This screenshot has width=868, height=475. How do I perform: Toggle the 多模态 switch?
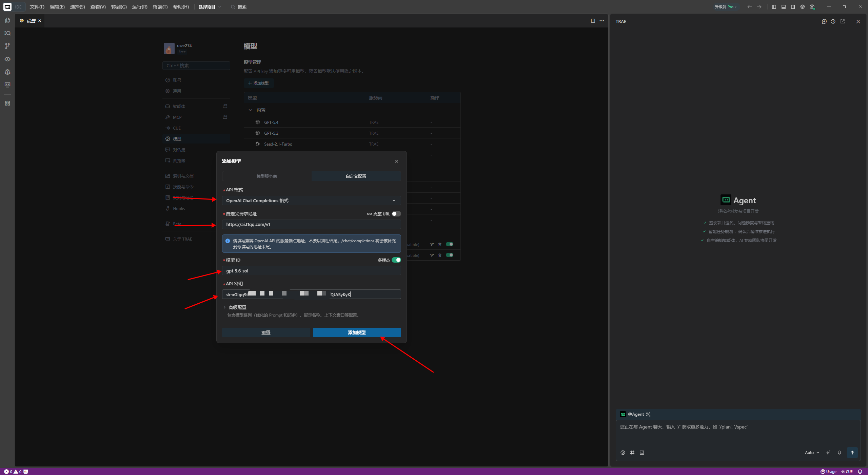click(396, 260)
